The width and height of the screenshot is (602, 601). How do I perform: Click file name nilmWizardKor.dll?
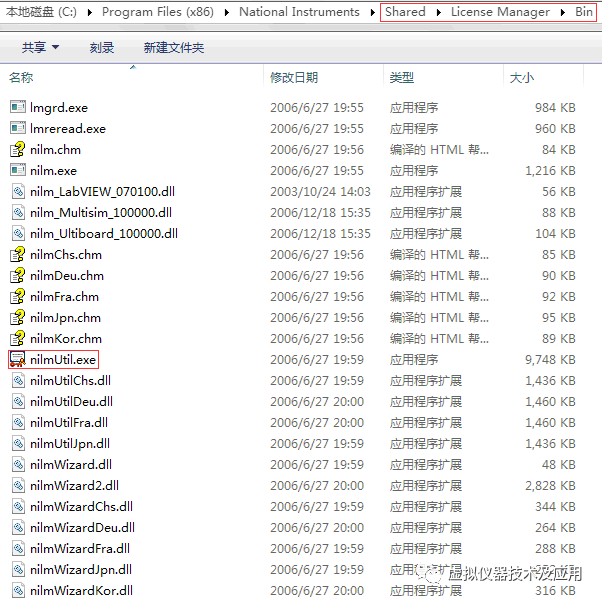tap(81, 590)
